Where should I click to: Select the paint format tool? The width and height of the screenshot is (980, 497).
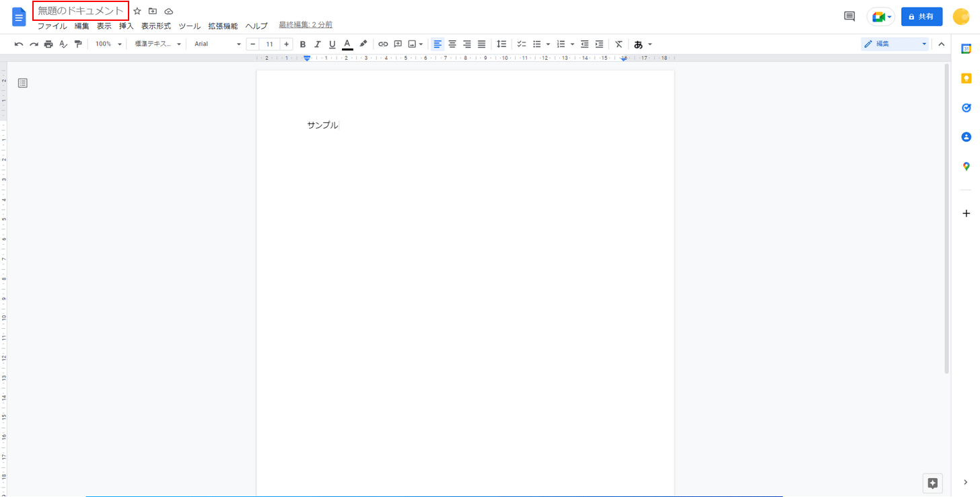coord(78,44)
